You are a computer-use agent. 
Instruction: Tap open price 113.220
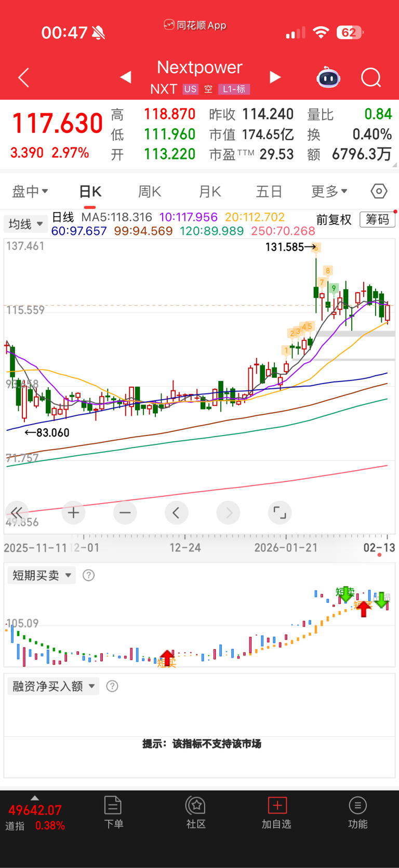(x=169, y=154)
